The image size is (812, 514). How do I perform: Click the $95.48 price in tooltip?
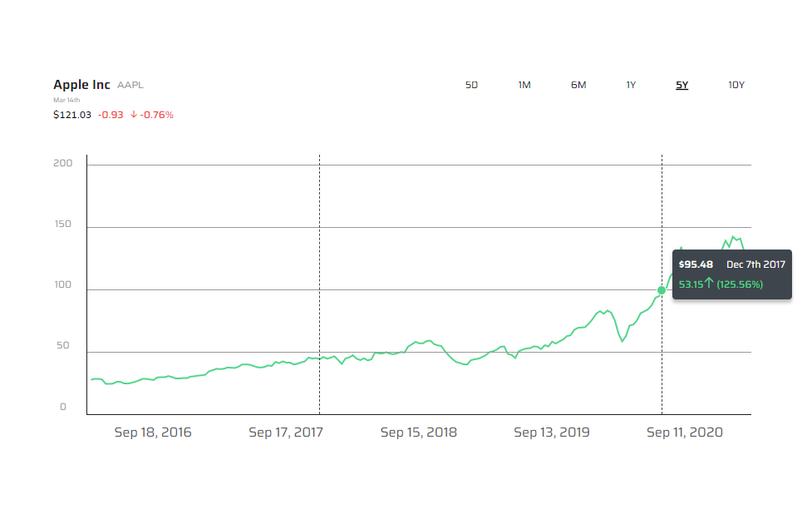point(695,264)
